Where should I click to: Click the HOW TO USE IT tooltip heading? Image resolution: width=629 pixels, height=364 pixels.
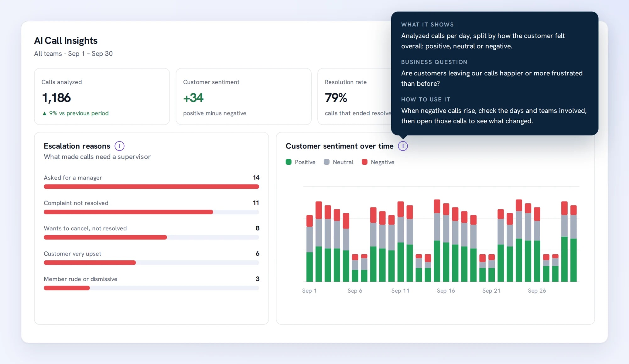point(426,99)
